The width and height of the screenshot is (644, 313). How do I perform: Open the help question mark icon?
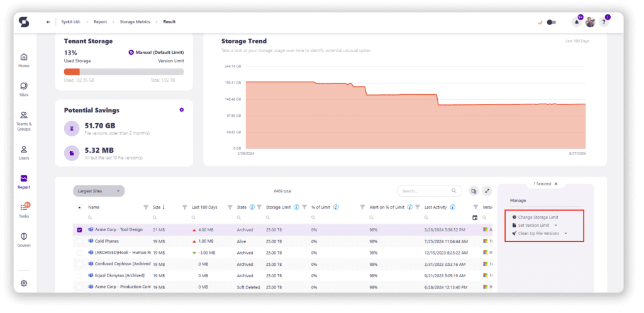[x=604, y=22]
